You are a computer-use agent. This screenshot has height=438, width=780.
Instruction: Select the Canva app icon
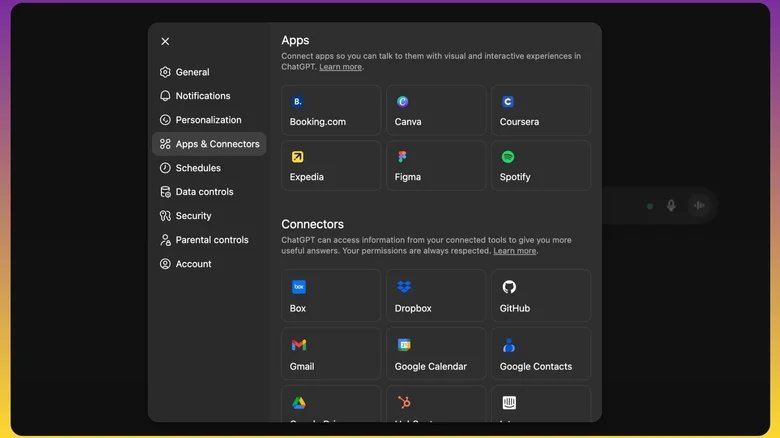point(403,102)
